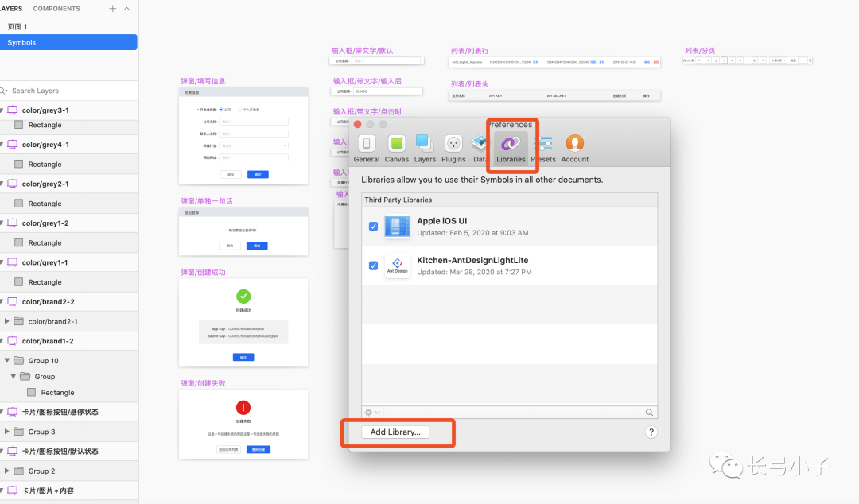Select the Kitchen-AntDesignLightLite library row
The width and height of the screenshot is (859, 504).
[510, 266]
